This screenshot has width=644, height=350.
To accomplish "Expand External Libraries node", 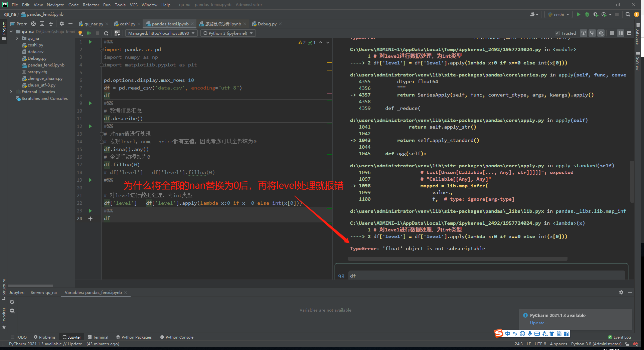I will (11, 92).
